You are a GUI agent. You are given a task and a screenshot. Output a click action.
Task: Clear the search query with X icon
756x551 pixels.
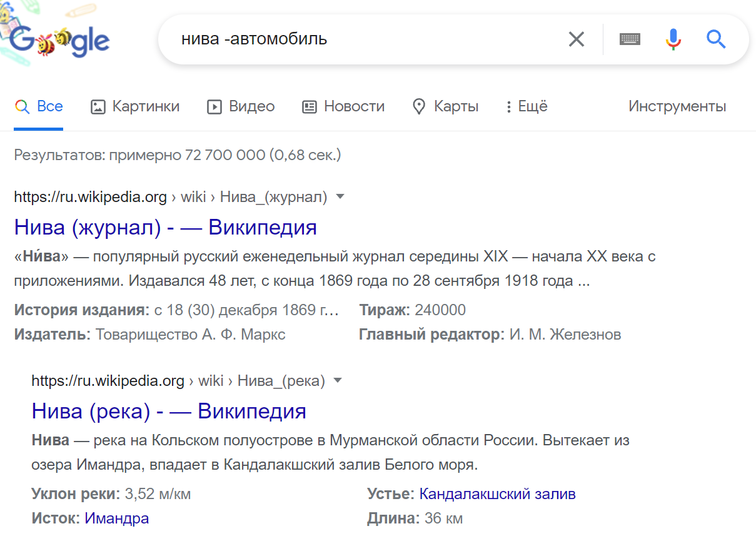[576, 39]
